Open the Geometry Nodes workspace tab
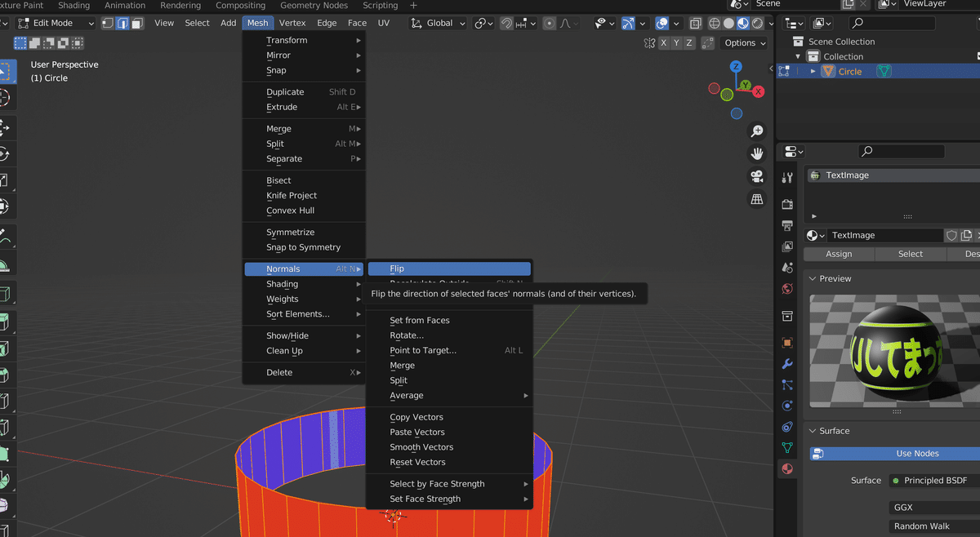 click(x=314, y=5)
